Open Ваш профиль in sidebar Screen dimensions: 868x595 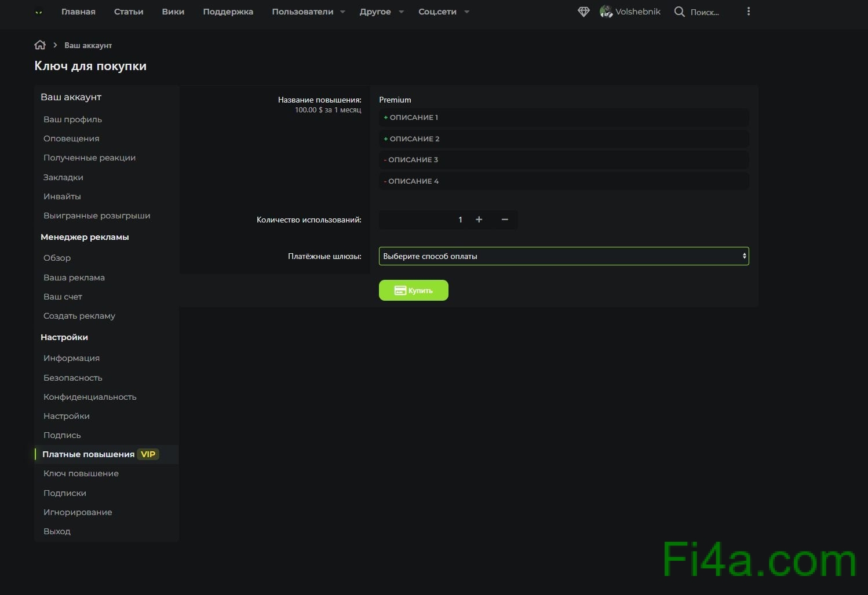72,119
